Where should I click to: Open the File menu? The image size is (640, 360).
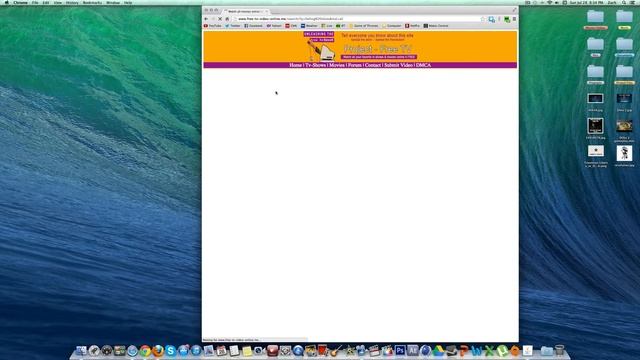pos(35,2)
